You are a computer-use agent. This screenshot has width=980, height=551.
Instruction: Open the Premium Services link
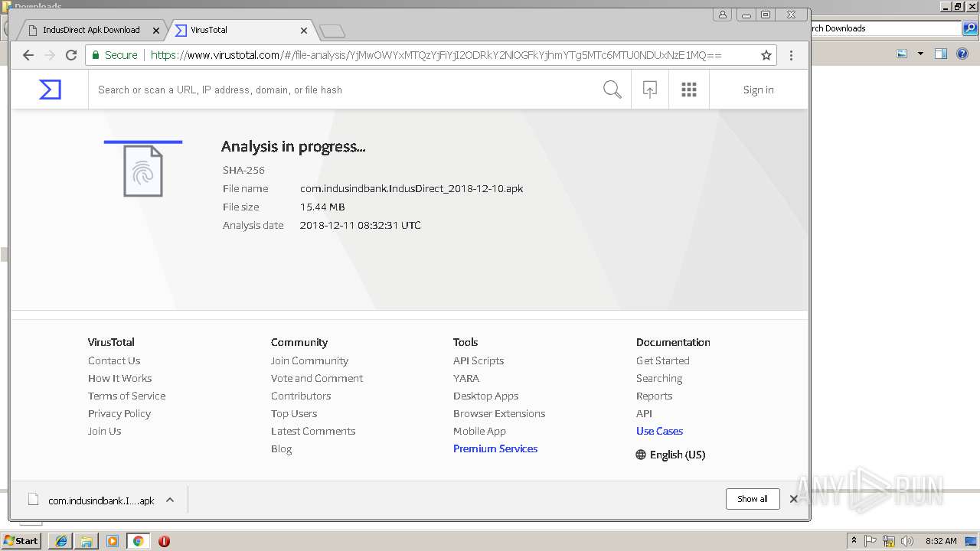[495, 448]
